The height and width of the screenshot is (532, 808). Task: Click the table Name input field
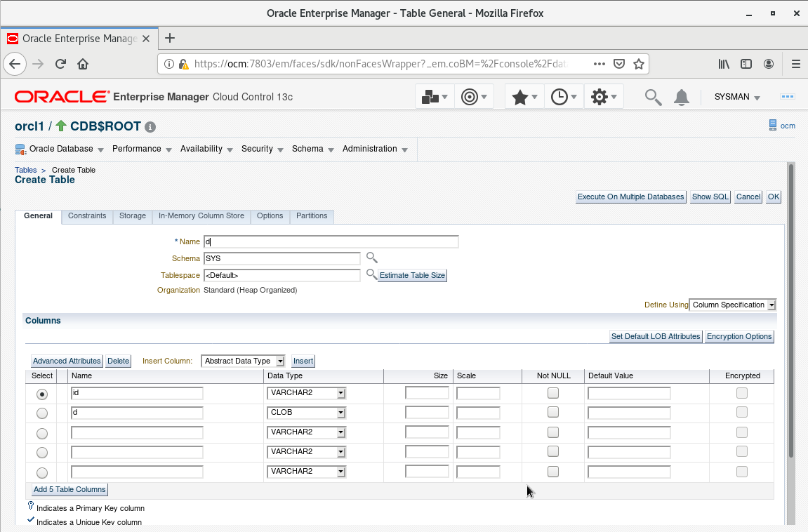(x=331, y=241)
